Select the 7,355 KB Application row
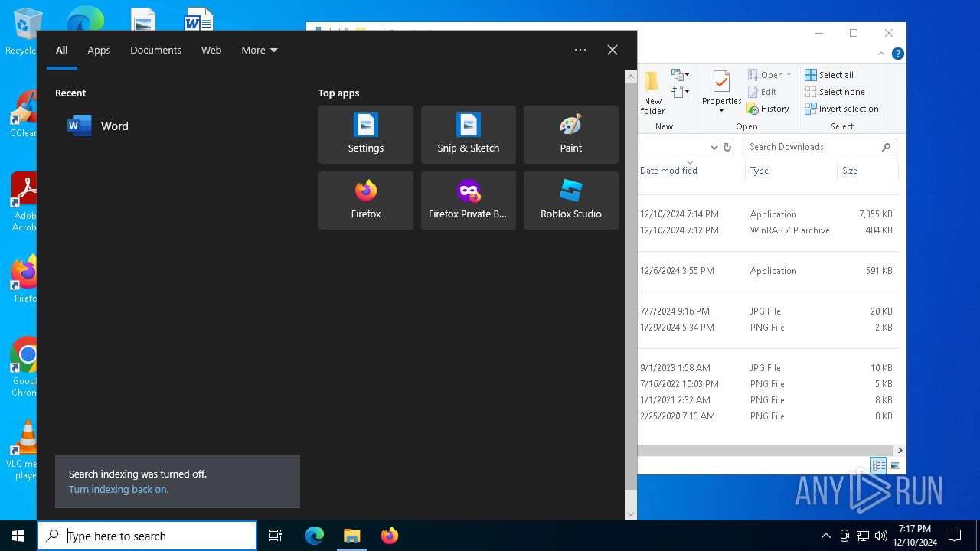980x551 pixels. [768, 214]
